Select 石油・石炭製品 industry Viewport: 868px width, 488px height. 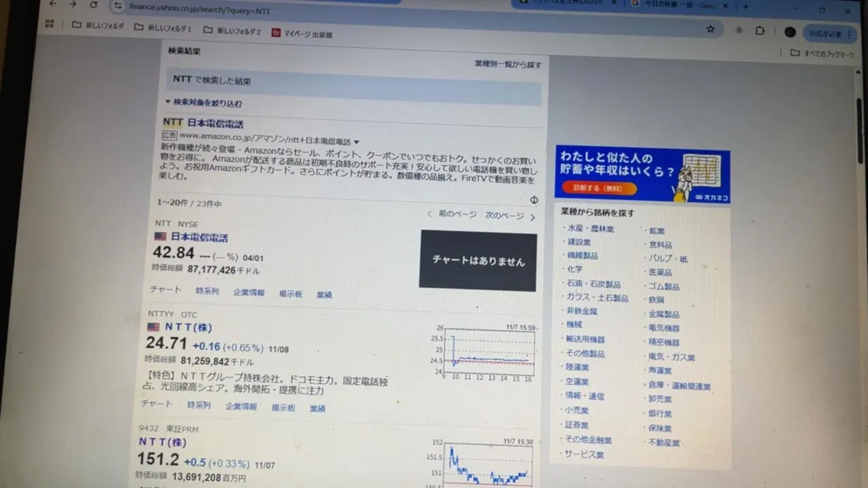pos(593,284)
